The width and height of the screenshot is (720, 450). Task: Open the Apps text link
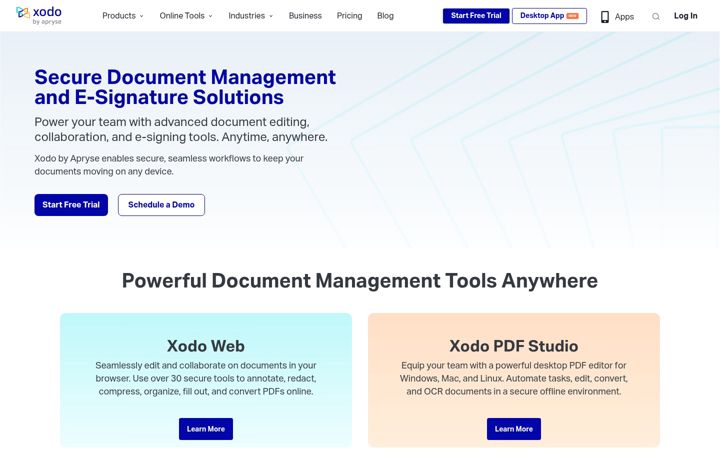coord(624,17)
